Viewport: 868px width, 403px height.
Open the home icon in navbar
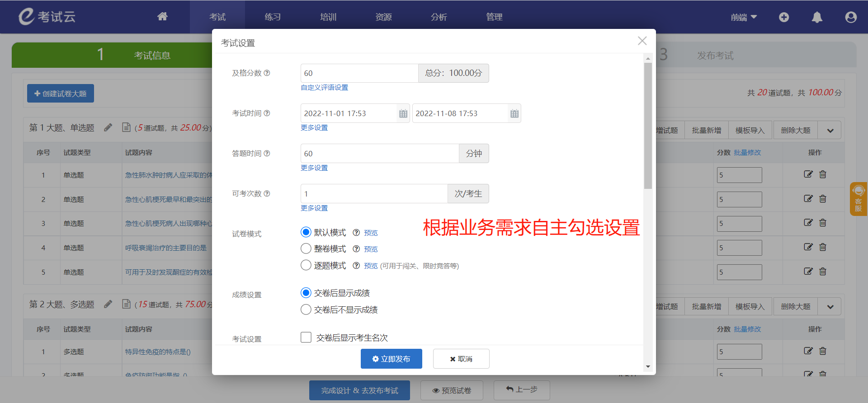(162, 17)
